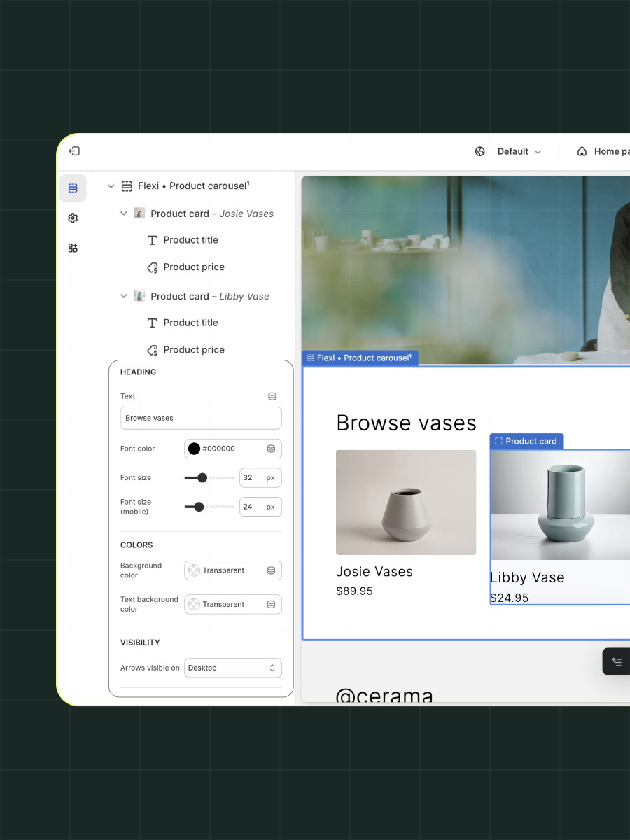Collapse the Josie Vases product card
Image resolution: width=630 pixels, height=840 pixels.
pyautogui.click(x=124, y=213)
